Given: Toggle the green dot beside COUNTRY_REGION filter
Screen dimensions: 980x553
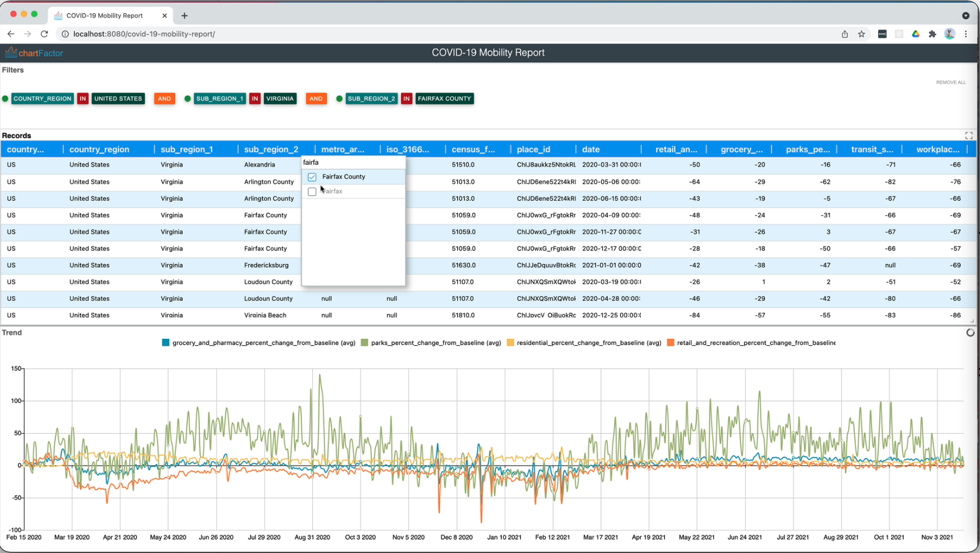Looking at the screenshot, I should pyautogui.click(x=6, y=99).
